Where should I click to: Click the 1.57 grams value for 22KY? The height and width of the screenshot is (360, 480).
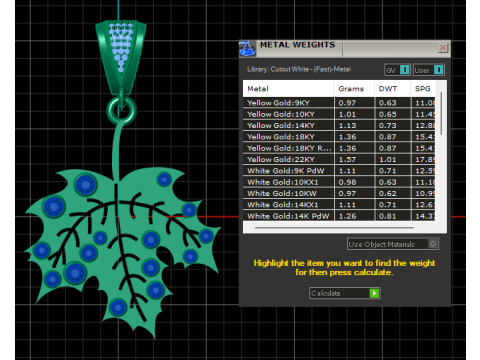347,159
